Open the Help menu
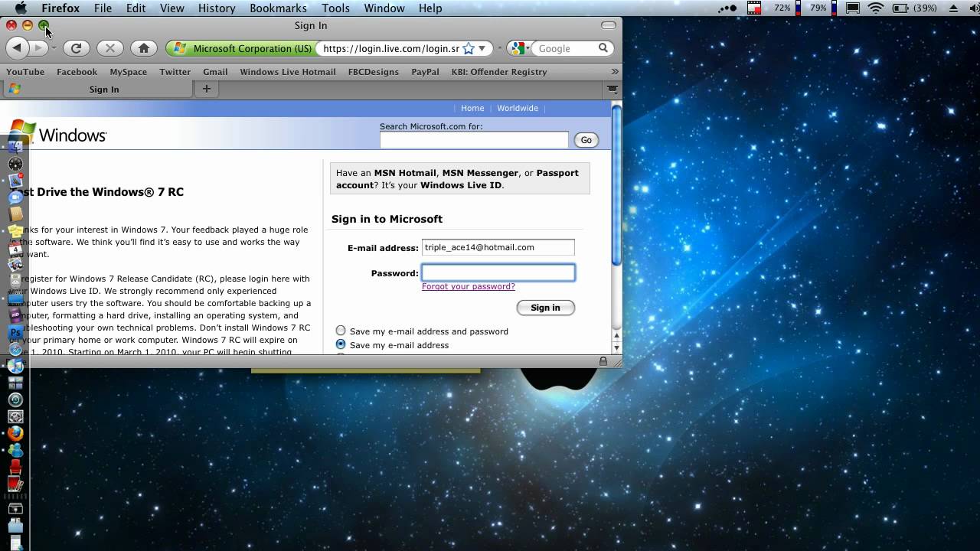Screen dimensions: 980x551 click(x=430, y=8)
